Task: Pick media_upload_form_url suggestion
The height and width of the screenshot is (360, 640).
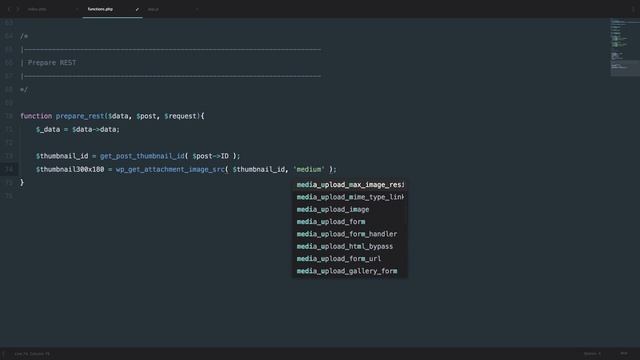Action: tap(350, 258)
